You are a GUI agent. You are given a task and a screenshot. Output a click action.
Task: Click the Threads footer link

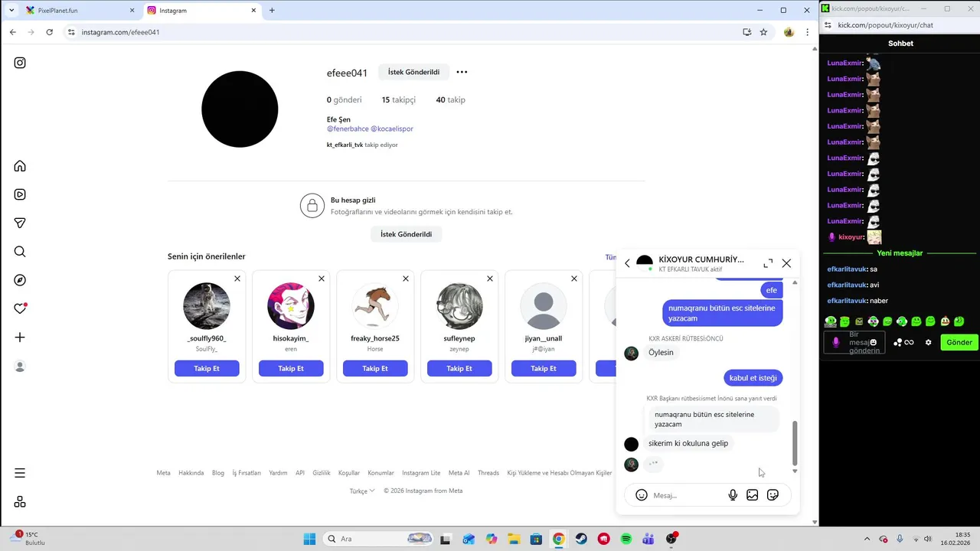(x=488, y=473)
